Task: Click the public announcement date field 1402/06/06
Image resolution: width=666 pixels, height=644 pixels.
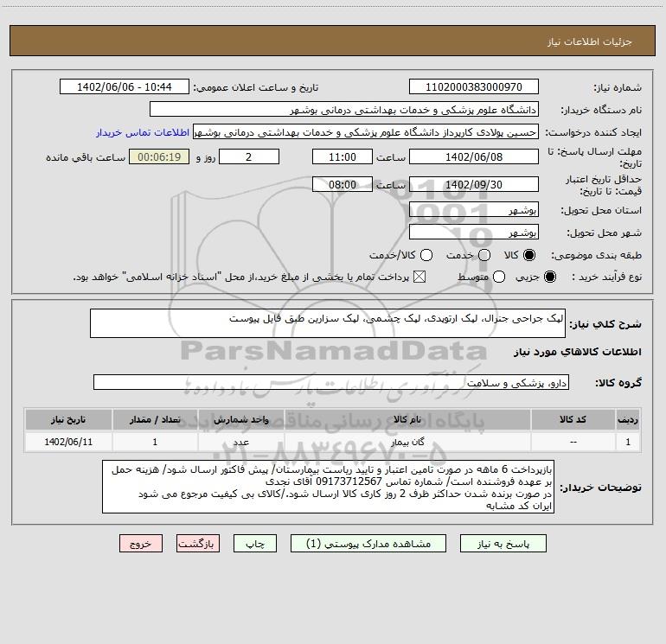Action: point(125,86)
